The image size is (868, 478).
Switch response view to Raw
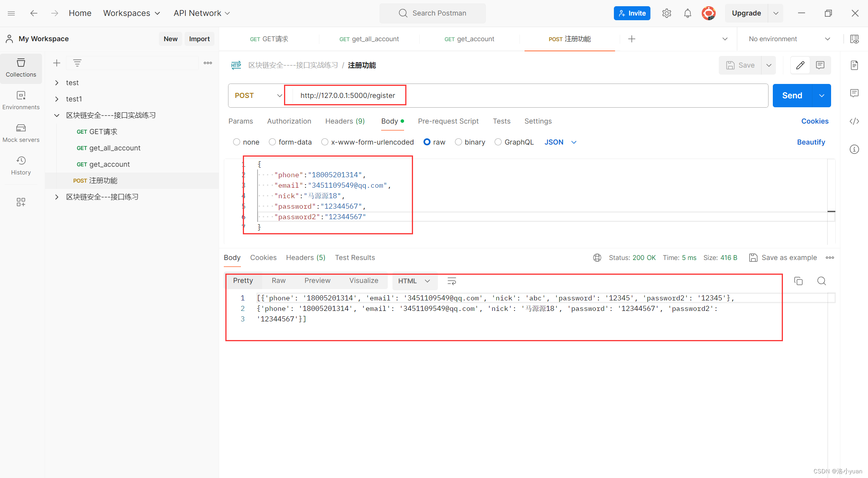click(x=279, y=281)
